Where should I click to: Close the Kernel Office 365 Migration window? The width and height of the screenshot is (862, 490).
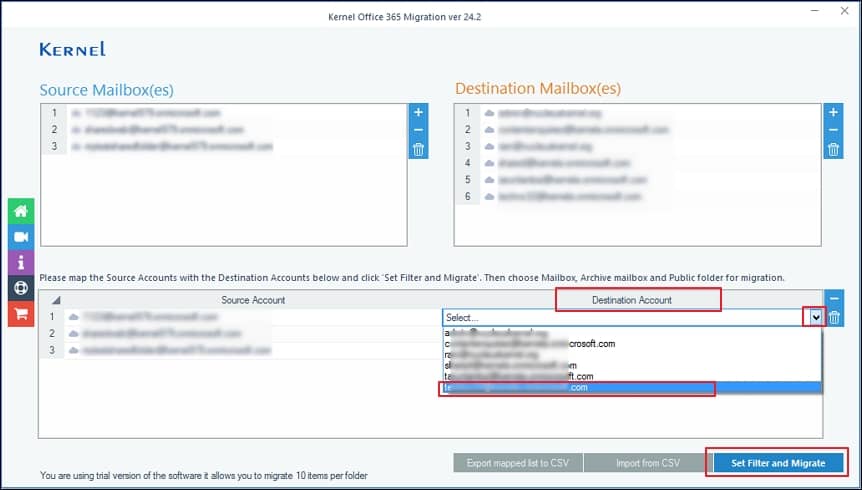click(844, 10)
